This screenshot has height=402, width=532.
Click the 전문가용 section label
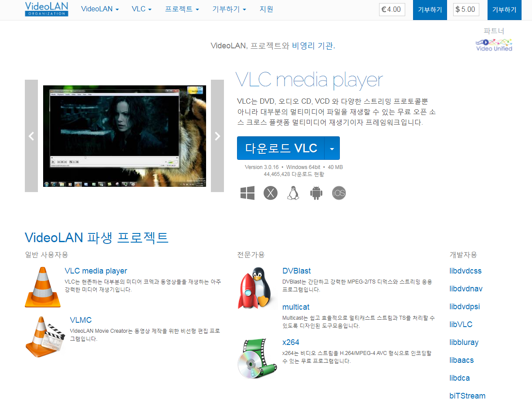[x=251, y=255]
